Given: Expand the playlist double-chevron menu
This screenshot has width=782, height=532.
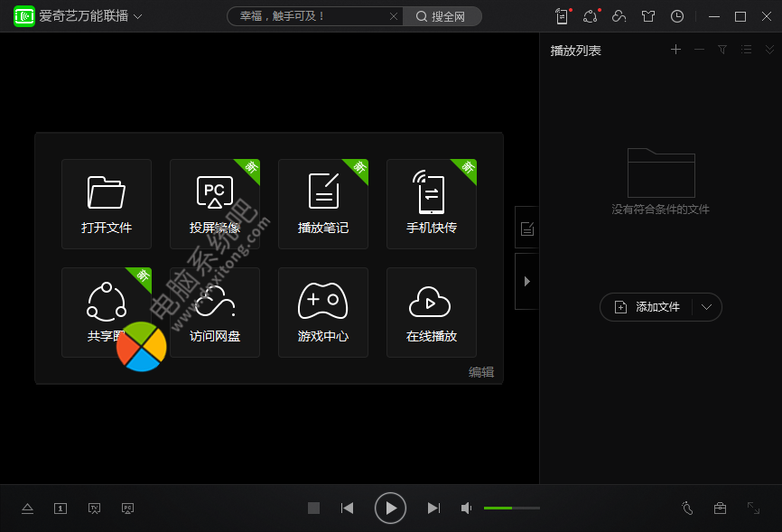Looking at the screenshot, I should 769,50.
